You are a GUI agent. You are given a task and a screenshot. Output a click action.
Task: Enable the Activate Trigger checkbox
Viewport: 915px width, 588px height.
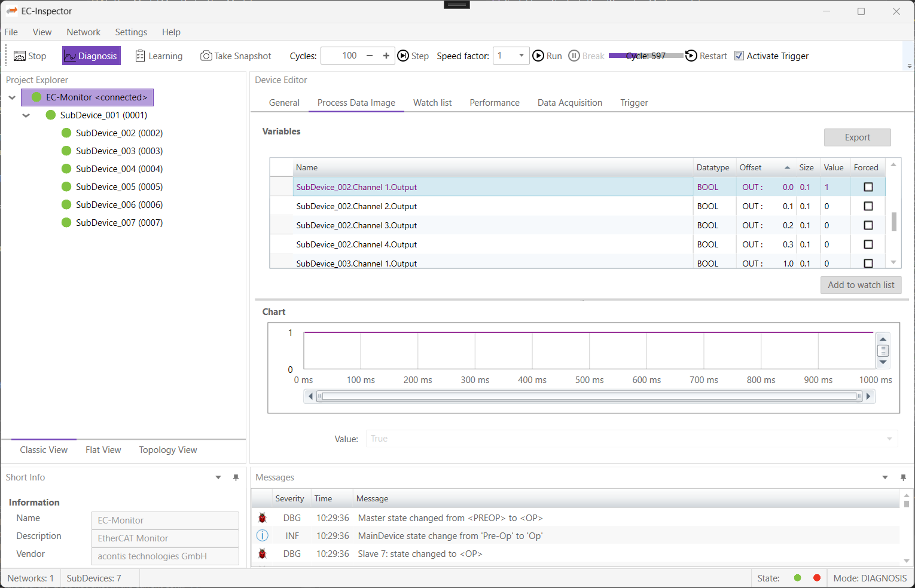point(739,56)
